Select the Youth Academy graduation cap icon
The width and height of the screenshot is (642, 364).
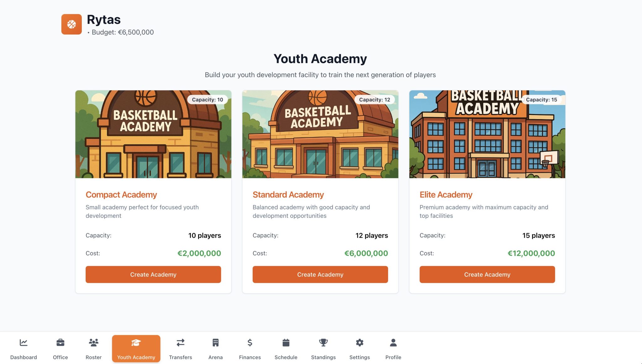[136, 343]
